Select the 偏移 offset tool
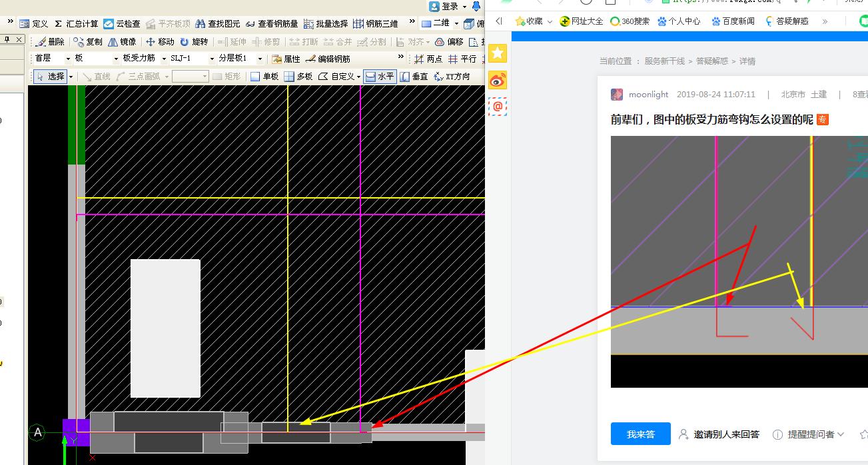Viewport: 868px width, 465px height. point(448,41)
